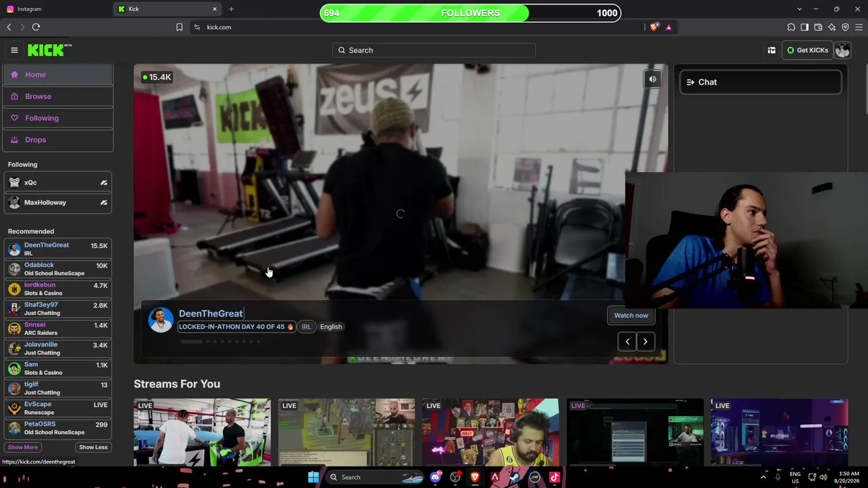This screenshot has height=488, width=868.
Task: Reload the current page
Action: (x=36, y=27)
